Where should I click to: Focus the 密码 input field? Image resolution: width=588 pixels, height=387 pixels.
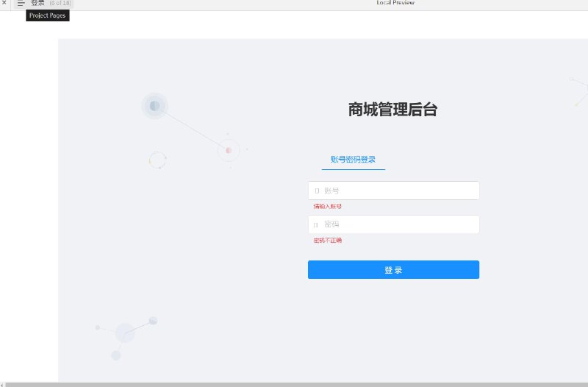393,224
